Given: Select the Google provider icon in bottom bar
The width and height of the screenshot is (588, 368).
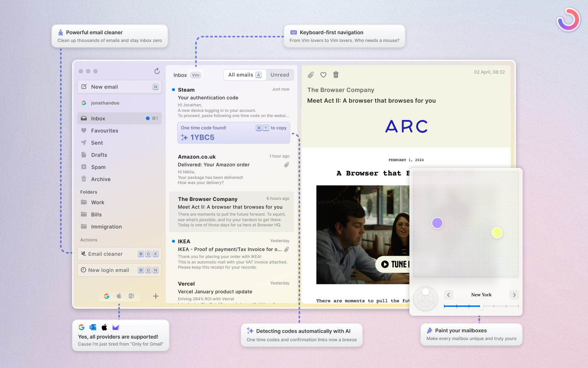Looking at the screenshot, I should point(107,296).
